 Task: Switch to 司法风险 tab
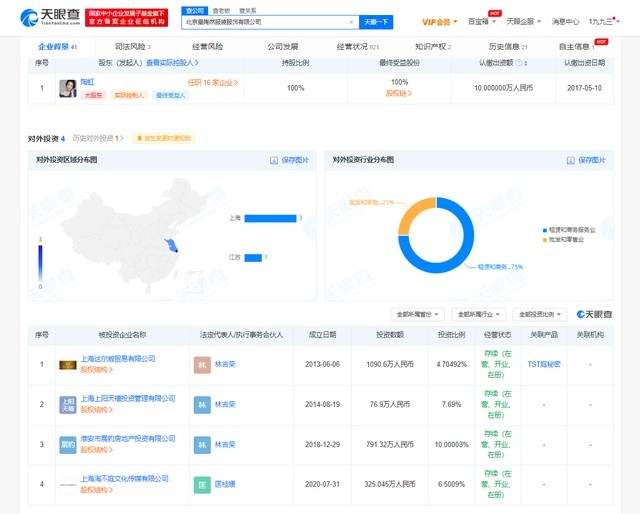point(133,47)
